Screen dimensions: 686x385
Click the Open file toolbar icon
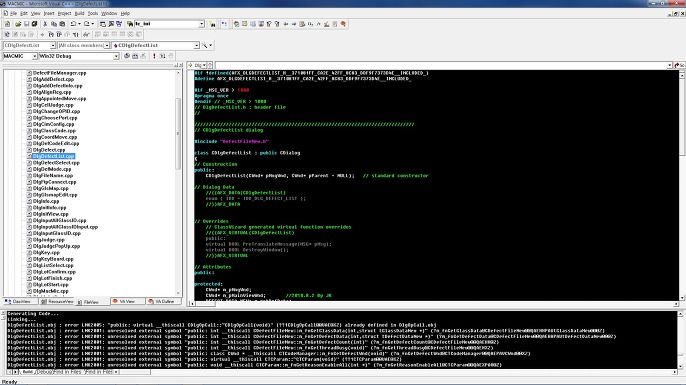[x=18, y=24]
